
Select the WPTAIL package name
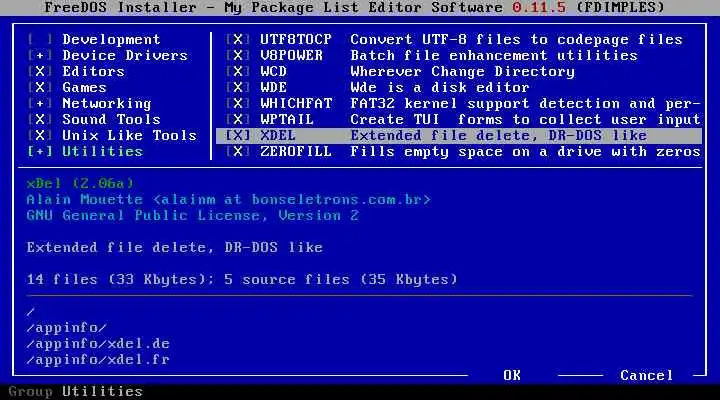click(287, 120)
